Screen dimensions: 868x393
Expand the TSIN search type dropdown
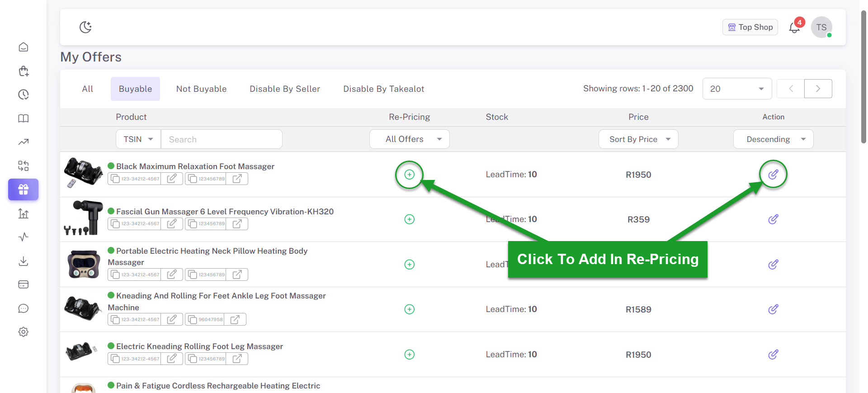point(138,139)
